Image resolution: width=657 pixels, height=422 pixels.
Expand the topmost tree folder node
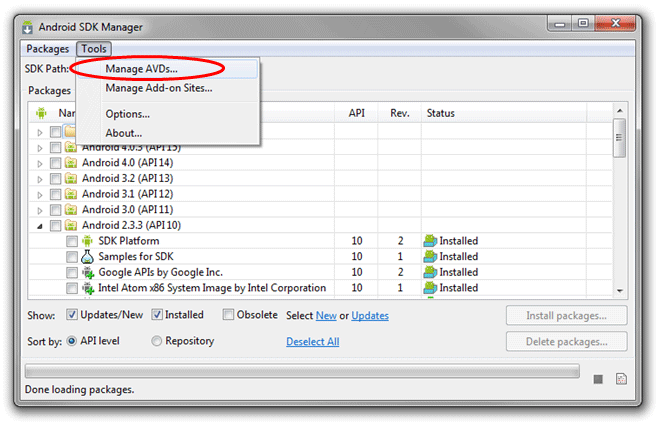[x=40, y=132]
